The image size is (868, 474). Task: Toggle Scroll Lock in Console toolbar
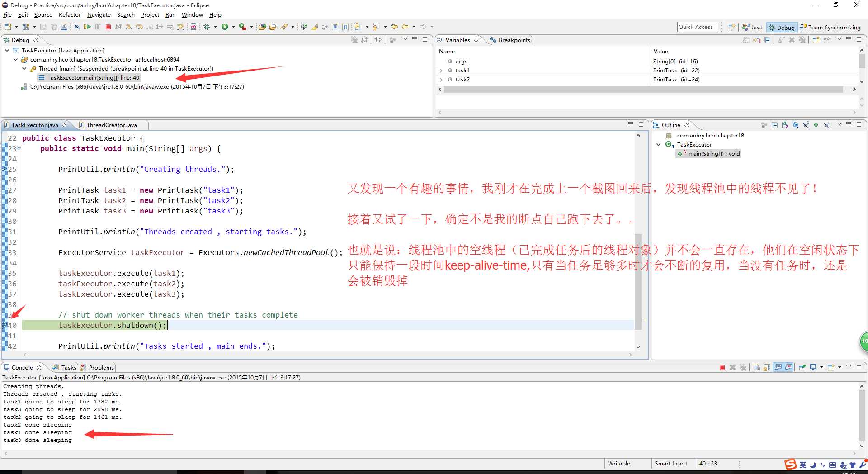click(x=767, y=367)
